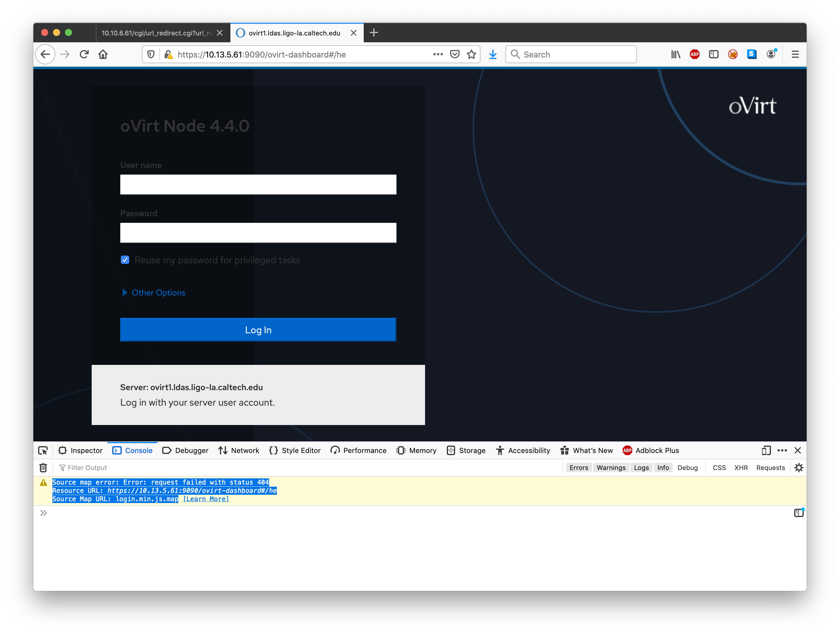The width and height of the screenshot is (840, 635).
Task: Bookmark page with star icon
Action: click(x=471, y=54)
